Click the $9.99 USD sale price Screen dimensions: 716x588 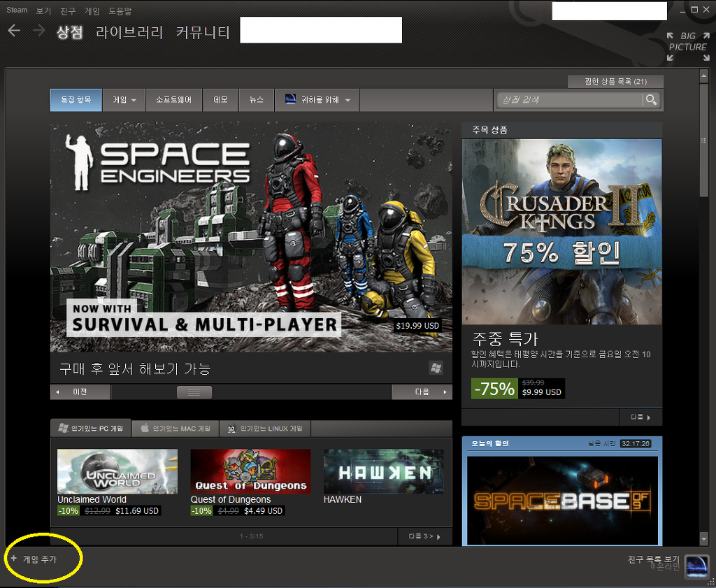(542, 393)
